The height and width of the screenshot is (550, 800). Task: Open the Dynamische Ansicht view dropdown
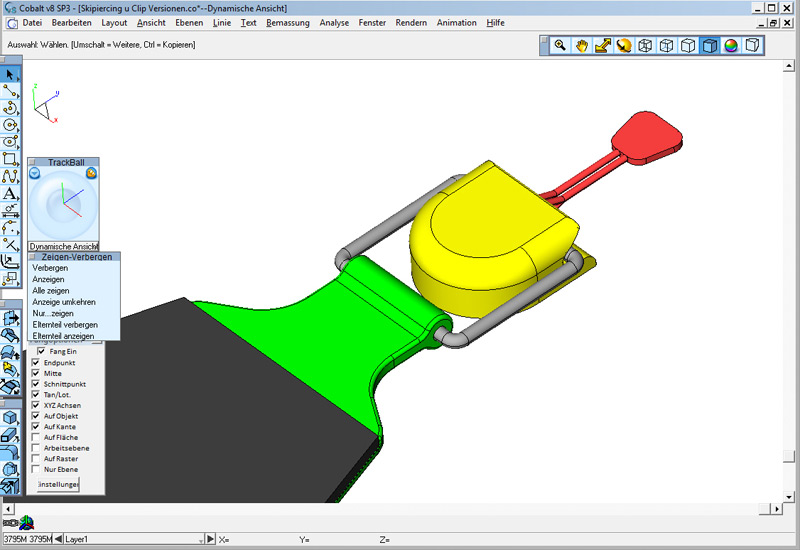point(63,246)
